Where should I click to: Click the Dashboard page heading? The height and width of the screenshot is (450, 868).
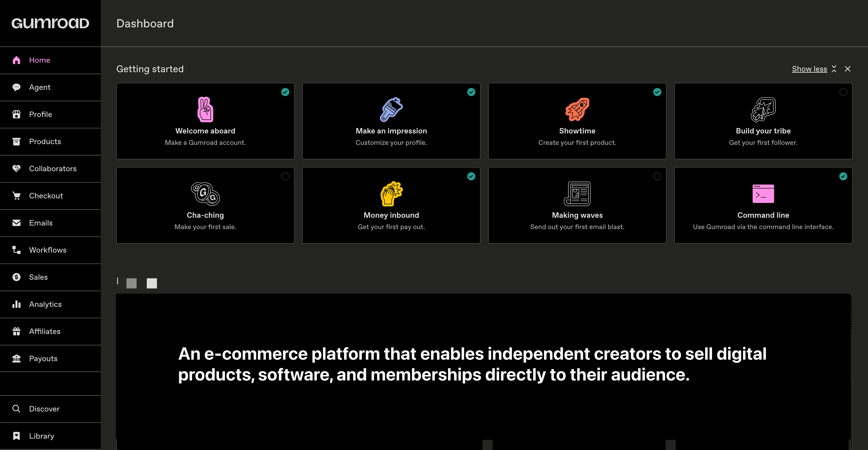[x=145, y=23]
